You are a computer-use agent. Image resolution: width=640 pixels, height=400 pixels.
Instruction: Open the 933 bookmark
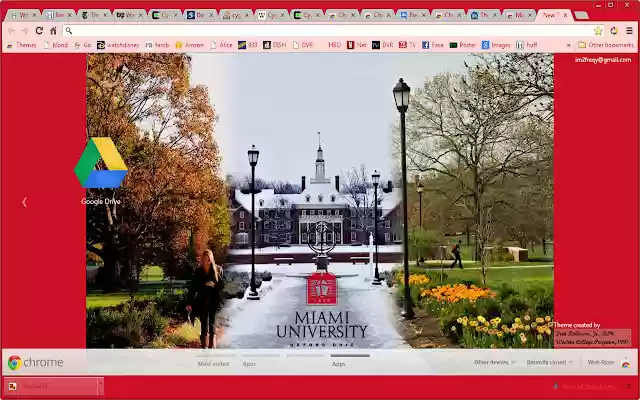coord(248,45)
